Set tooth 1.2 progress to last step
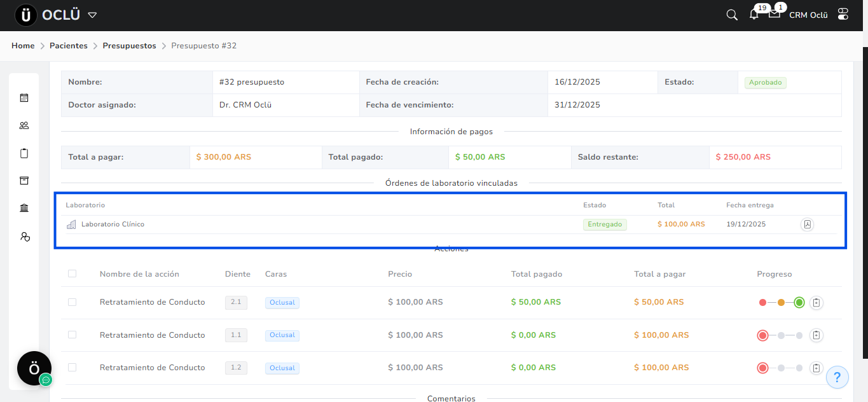This screenshot has height=402, width=868. [x=799, y=368]
